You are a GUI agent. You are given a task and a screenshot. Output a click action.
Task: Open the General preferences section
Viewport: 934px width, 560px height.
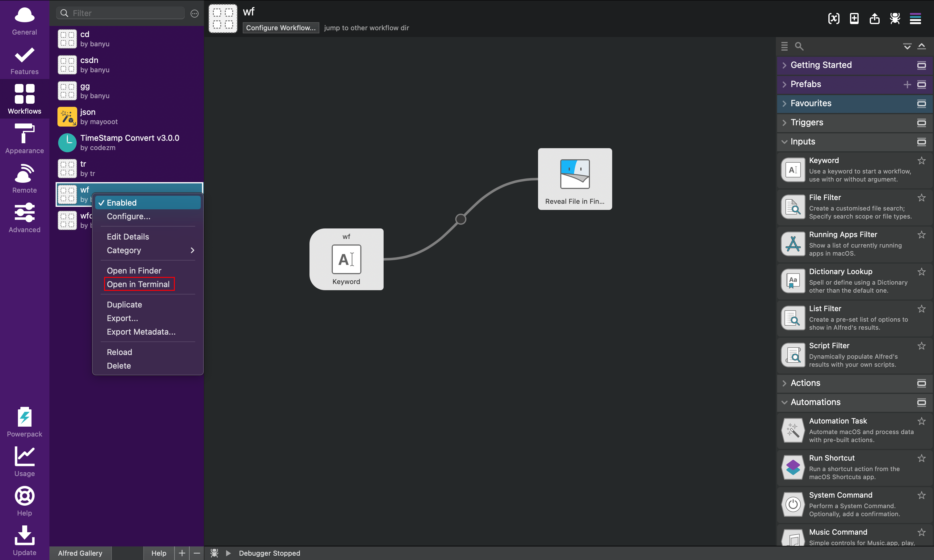24,20
